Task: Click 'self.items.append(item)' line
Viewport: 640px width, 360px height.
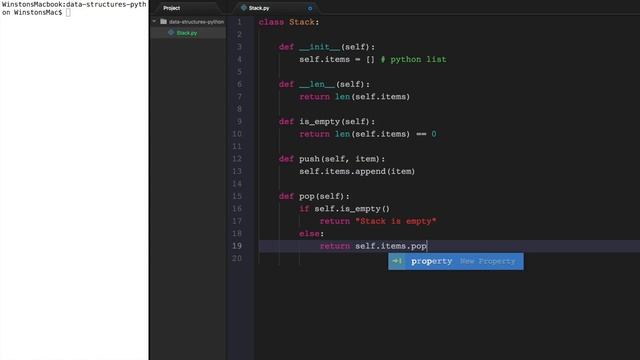Action: (357, 171)
